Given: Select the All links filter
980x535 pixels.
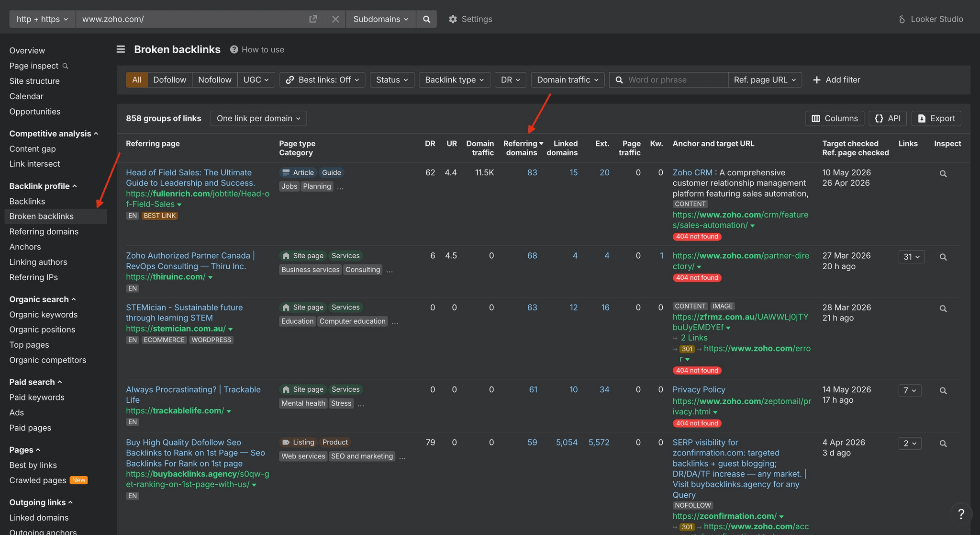Looking at the screenshot, I should pyautogui.click(x=137, y=80).
